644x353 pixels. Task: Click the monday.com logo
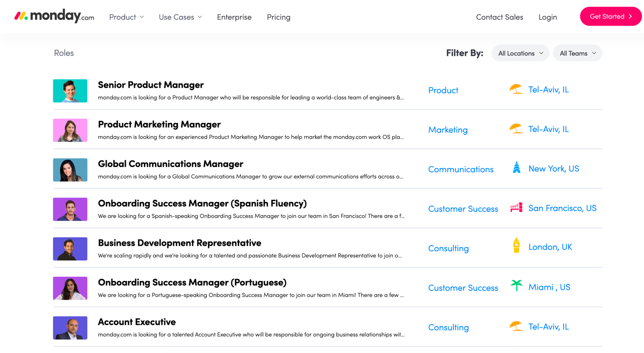pyautogui.click(x=54, y=17)
